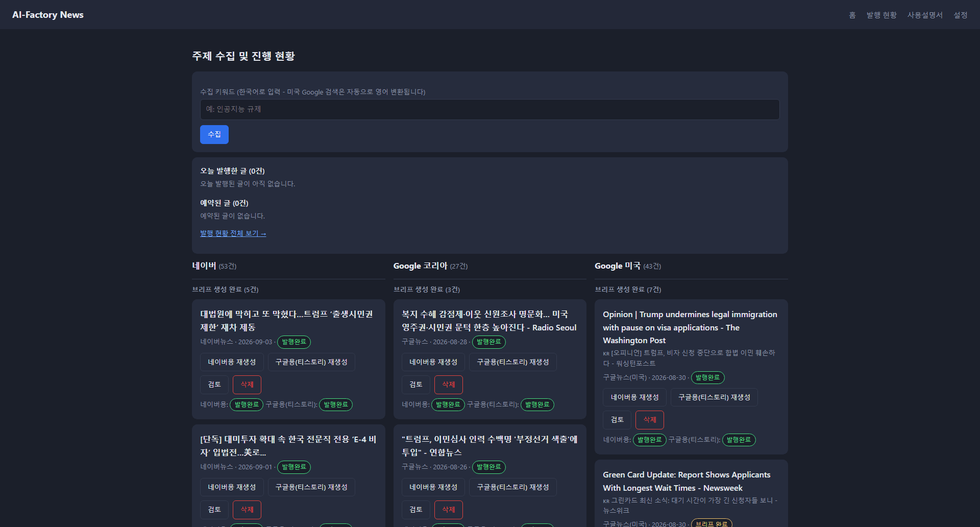Delete the [단독] 대미투자 확대 article
This screenshot has height=527, width=980.
tap(247, 510)
